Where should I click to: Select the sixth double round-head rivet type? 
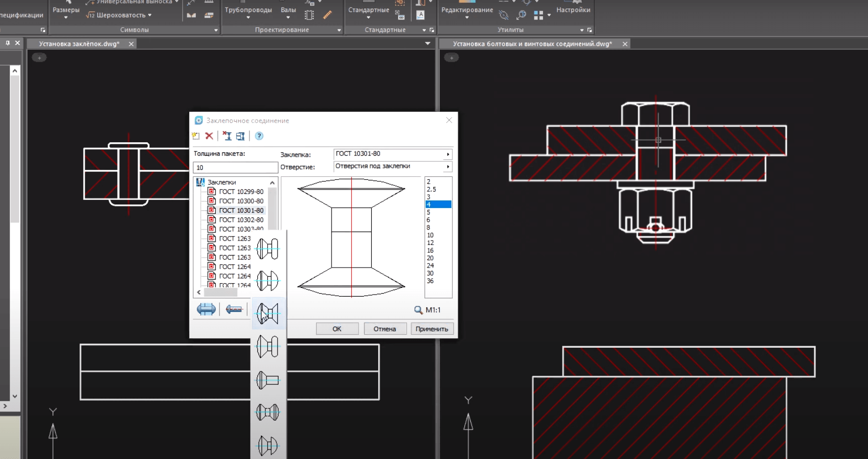click(268, 412)
